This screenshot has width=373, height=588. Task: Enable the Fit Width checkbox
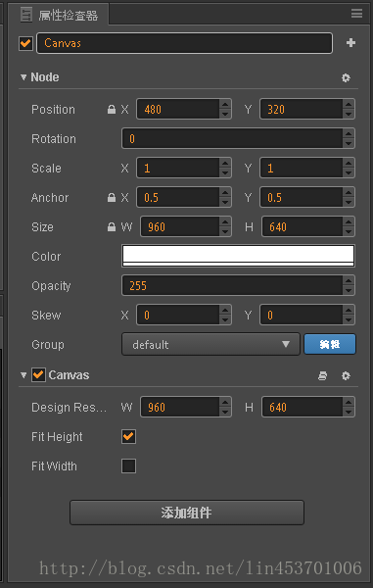[128, 466]
